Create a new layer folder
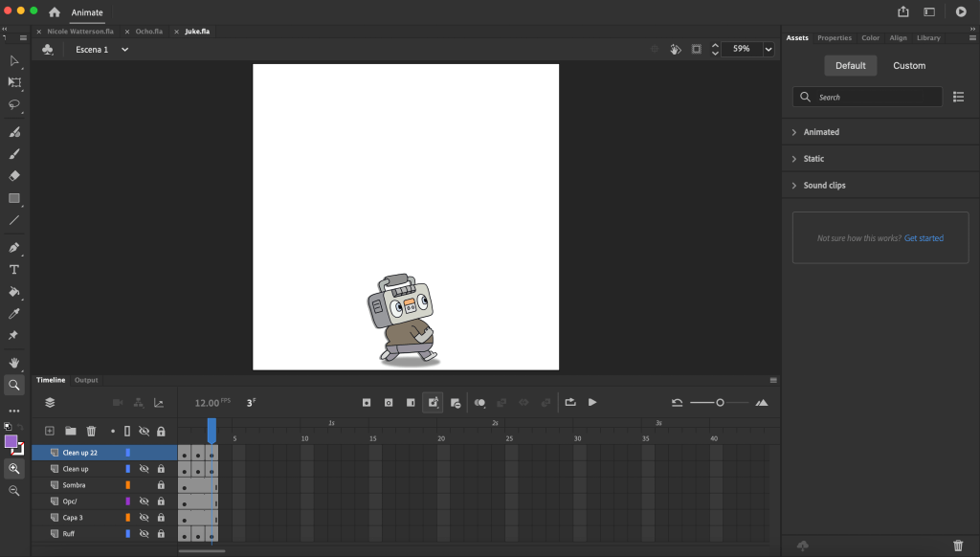980x557 pixels. 70,432
